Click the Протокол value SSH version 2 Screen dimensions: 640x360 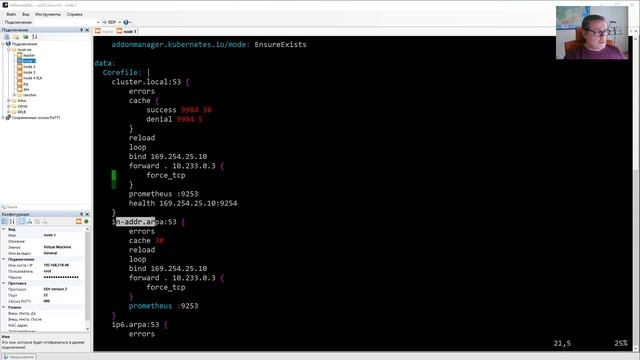(55, 289)
